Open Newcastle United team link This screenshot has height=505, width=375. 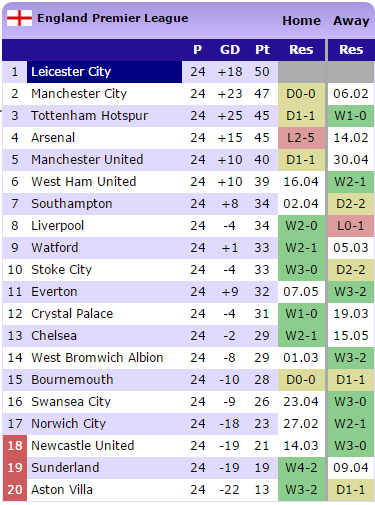(83, 446)
